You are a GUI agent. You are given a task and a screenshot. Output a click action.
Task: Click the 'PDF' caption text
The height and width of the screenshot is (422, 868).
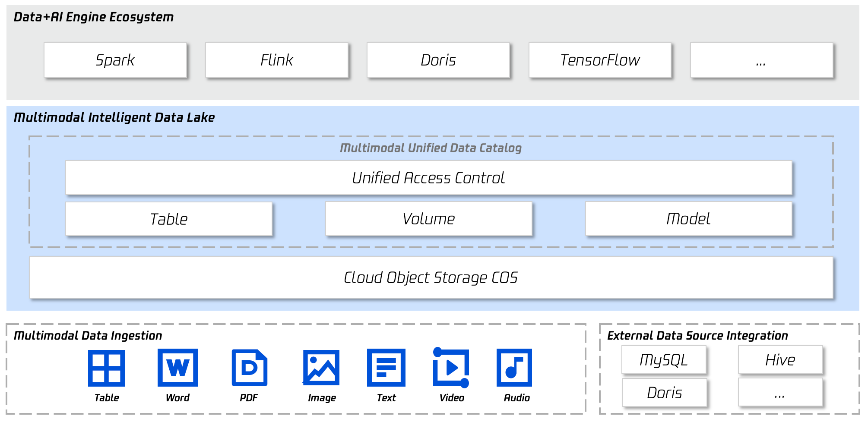click(249, 398)
